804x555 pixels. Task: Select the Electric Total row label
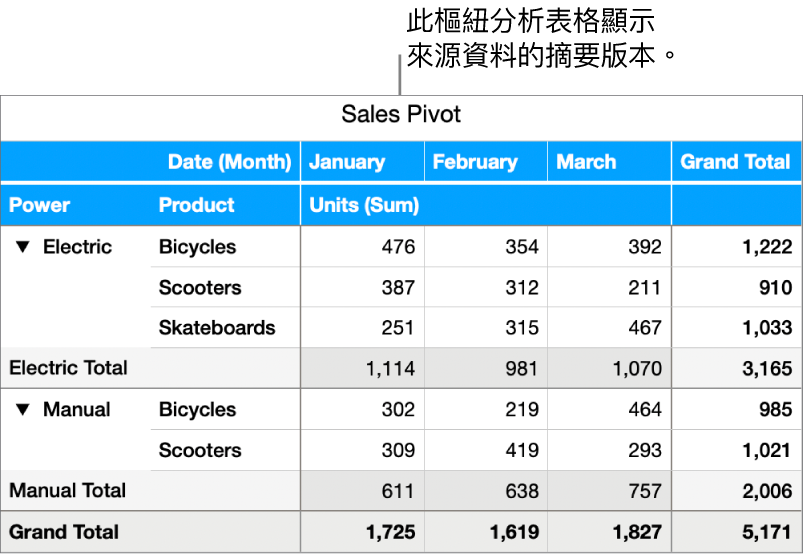[68, 368]
